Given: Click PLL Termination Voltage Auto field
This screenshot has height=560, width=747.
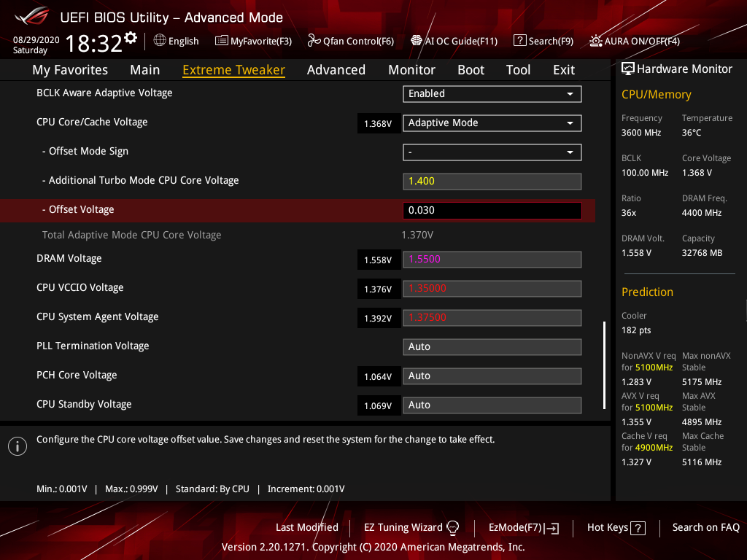Looking at the screenshot, I should click(492, 346).
